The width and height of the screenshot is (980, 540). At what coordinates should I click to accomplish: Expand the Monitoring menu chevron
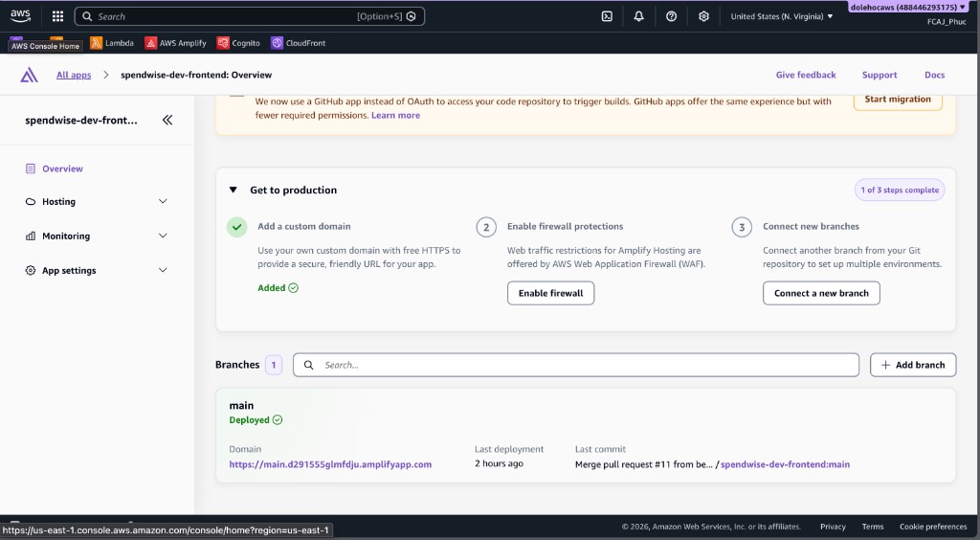point(163,236)
